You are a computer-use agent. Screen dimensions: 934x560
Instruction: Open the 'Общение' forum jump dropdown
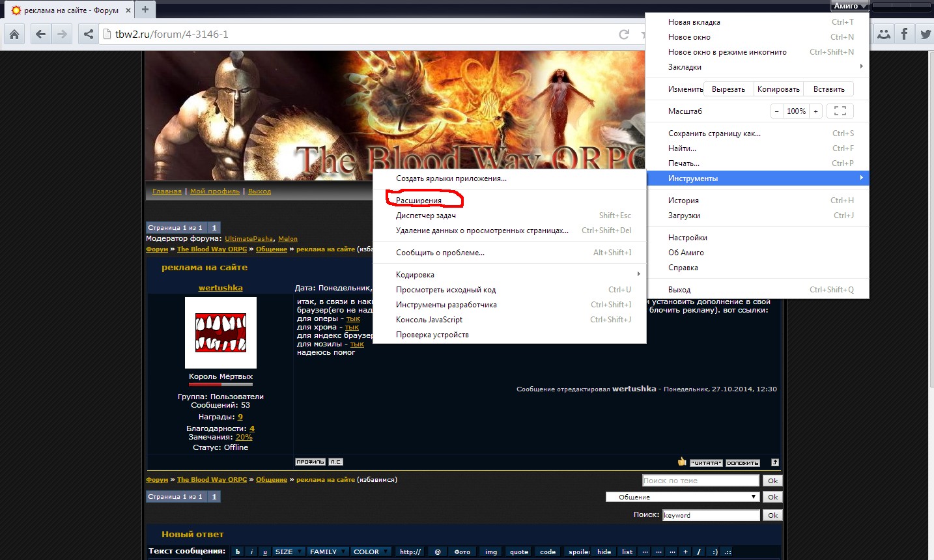[x=683, y=497]
